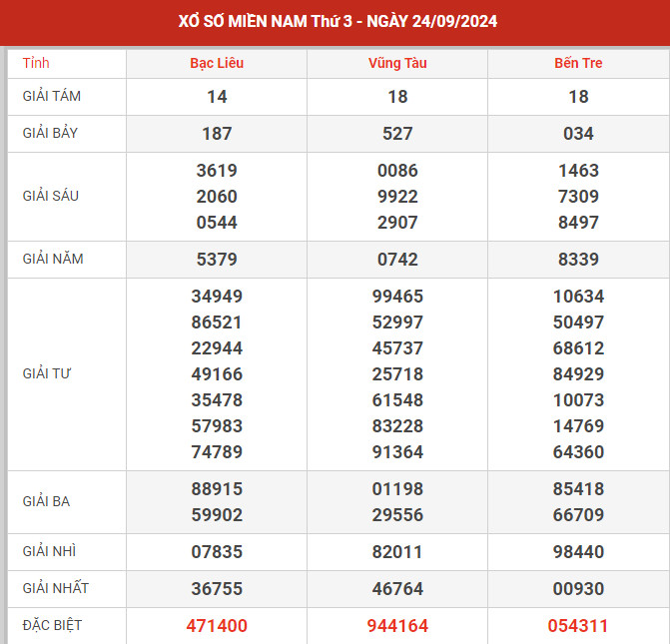Select giải ba number 88915
The width and height of the screenshot is (670, 644).
[217, 489]
